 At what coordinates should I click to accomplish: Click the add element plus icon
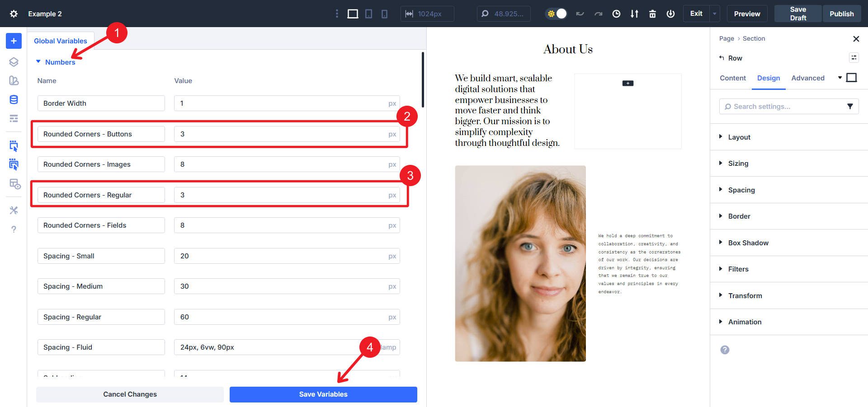click(x=14, y=41)
